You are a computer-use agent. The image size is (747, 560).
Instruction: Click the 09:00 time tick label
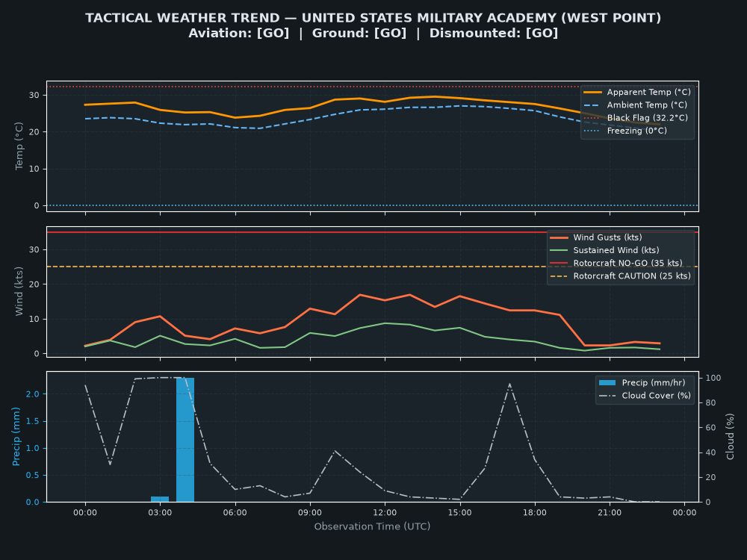point(310,512)
